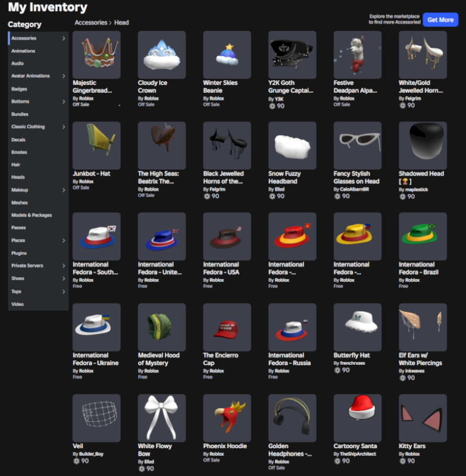Select Medieval Hood of Mystery image
This screenshot has width=466, height=476.
click(x=162, y=327)
